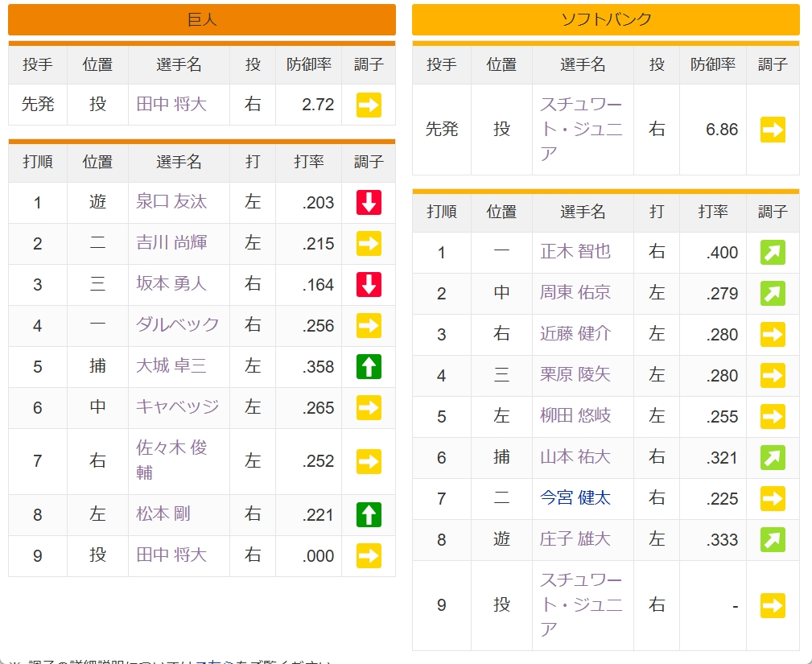Click the condition icon for 栗原 陵矢
The image size is (812, 664).
pyautogui.click(x=773, y=376)
